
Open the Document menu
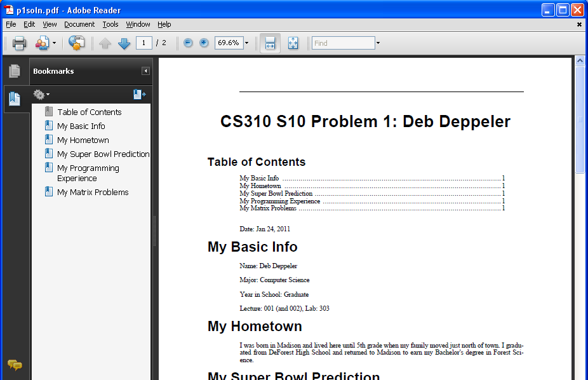click(x=79, y=24)
